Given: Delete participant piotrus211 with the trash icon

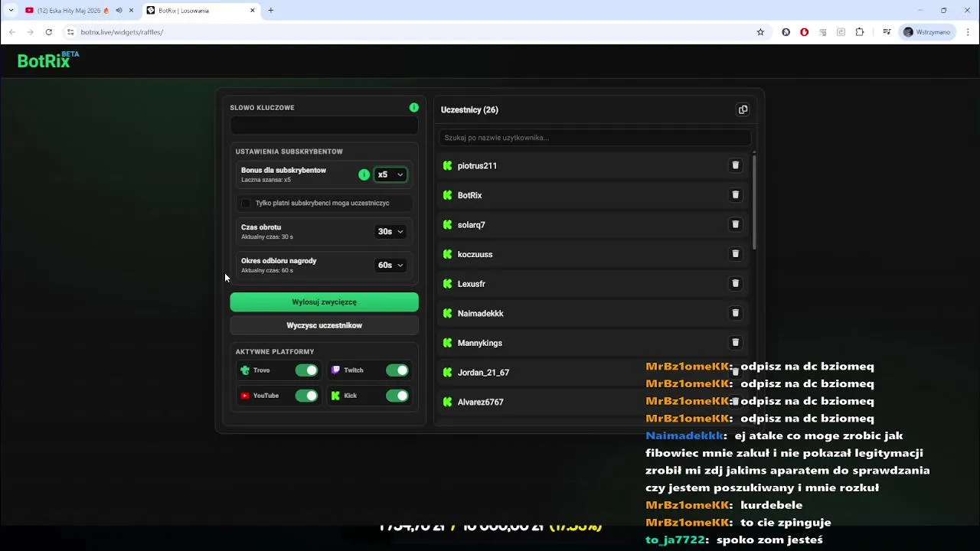Looking at the screenshot, I should point(735,165).
